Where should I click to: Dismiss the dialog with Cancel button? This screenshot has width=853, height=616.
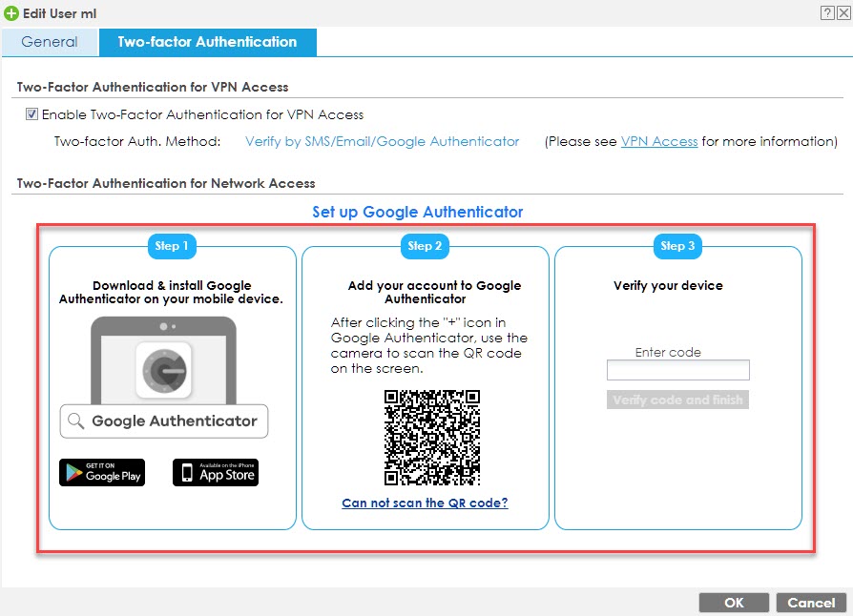point(811,602)
